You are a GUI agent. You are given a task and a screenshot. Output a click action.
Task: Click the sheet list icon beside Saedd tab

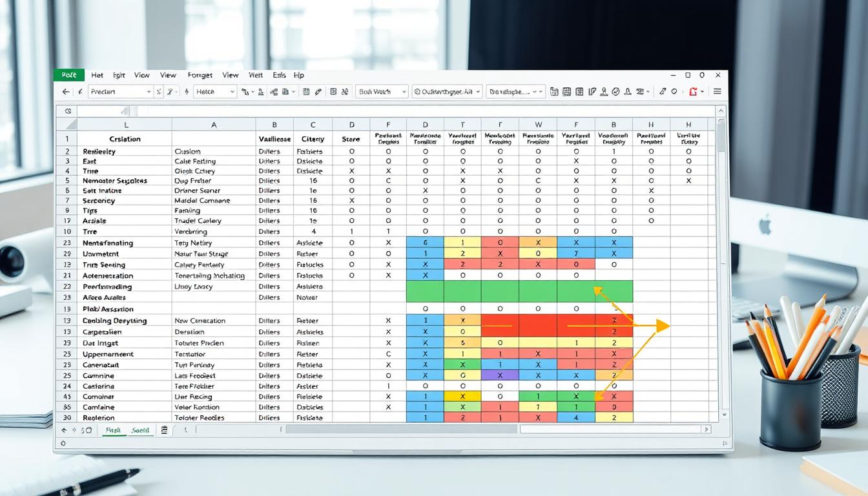coord(164,429)
